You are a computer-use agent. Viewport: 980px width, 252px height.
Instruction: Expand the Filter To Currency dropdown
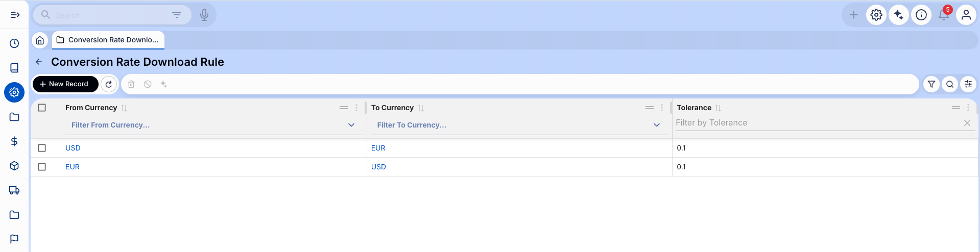(657, 125)
